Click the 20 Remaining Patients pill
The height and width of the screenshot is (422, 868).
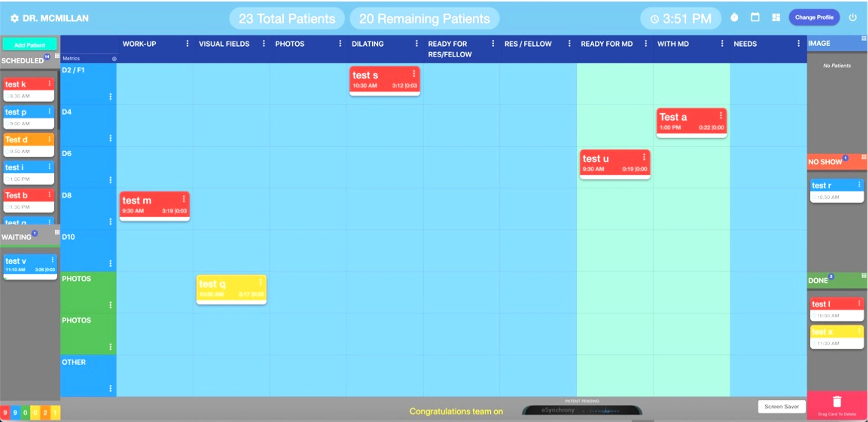click(x=424, y=19)
